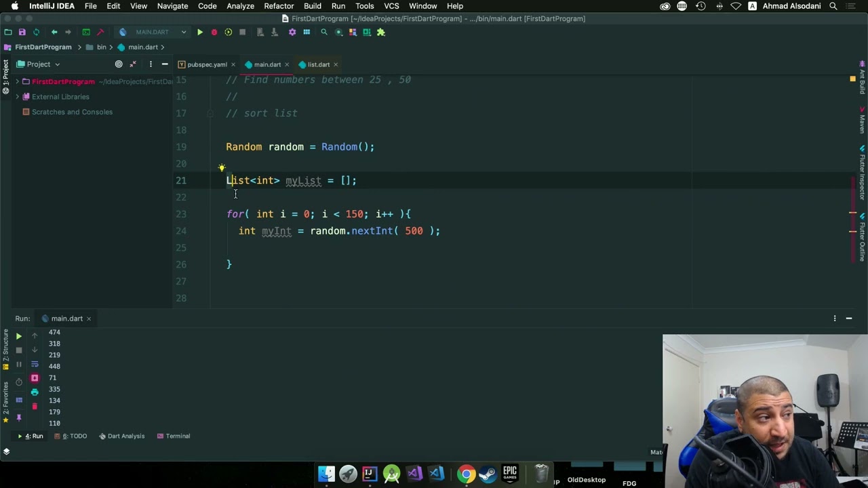Viewport: 868px width, 488px height.
Task: Click the red error stripe mark in the editor scrollbar
Action: [x=852, y=213]
